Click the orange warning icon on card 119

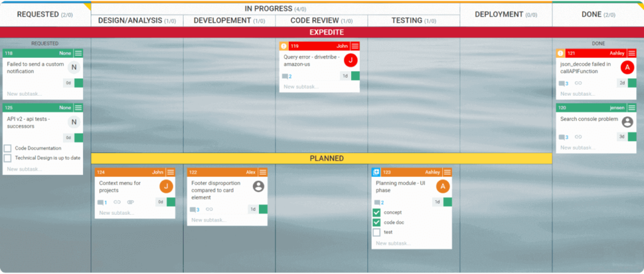[x=284, y=46]
